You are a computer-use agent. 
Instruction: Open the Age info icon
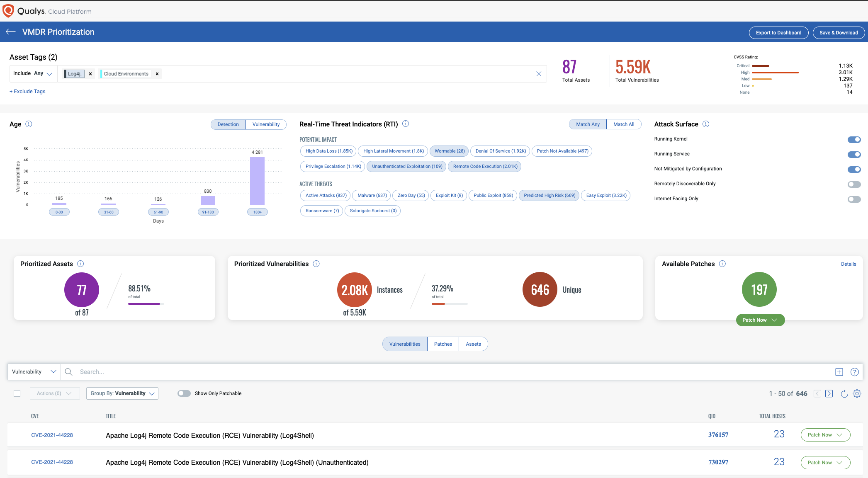coord(29,124)
